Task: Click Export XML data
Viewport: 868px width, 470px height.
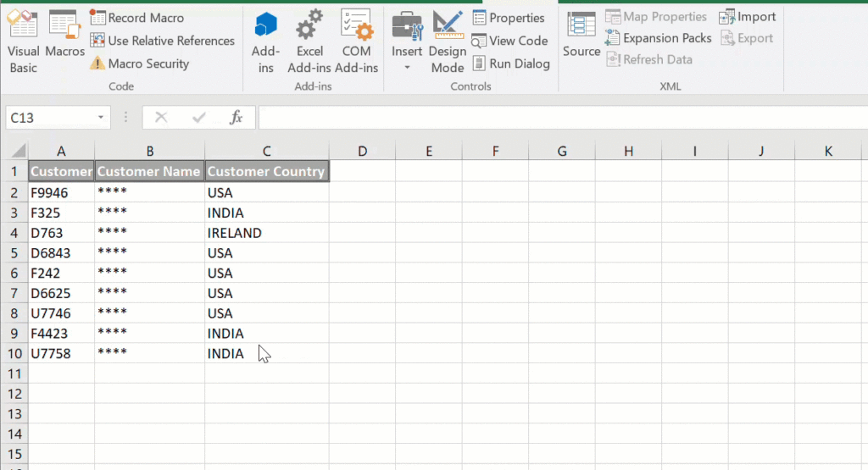Action: pyautogui.click(x=746, y=38)
